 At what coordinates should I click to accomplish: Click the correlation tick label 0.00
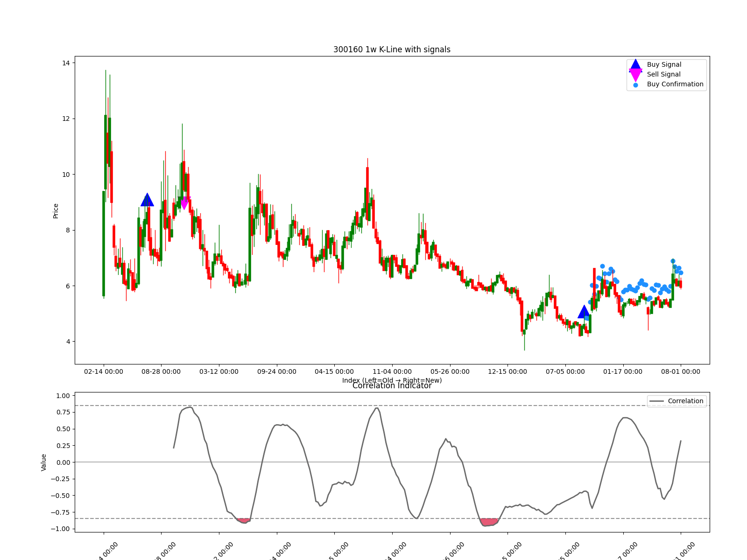(63, 462)
